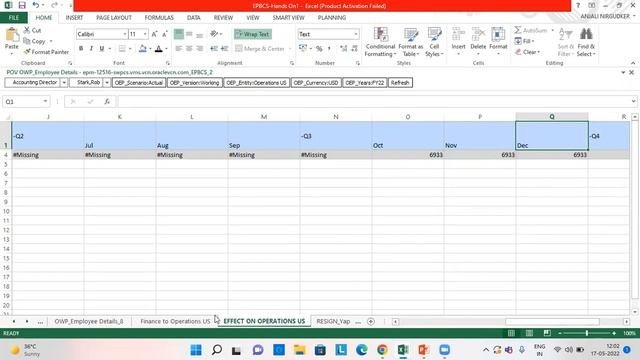The height and width of the screenshot is (360, 640).
Task: Toggle Wrap Text
Action: [x=253, y=34]
